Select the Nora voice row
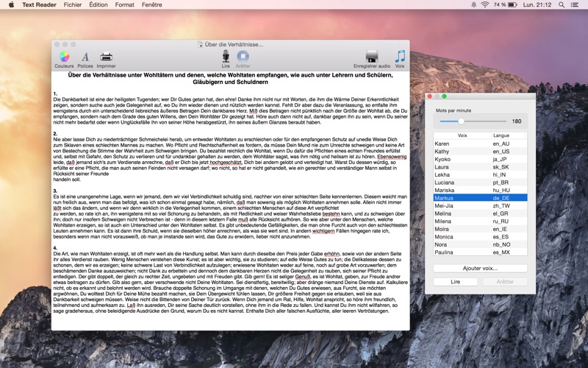Screen dimensions: 588x368 pos(480,244)
